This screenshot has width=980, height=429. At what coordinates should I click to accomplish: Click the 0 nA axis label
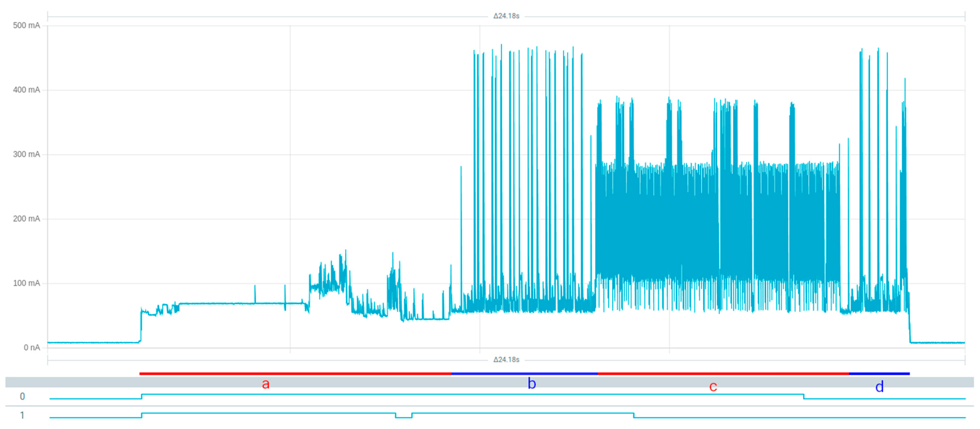tap(32, 348)
